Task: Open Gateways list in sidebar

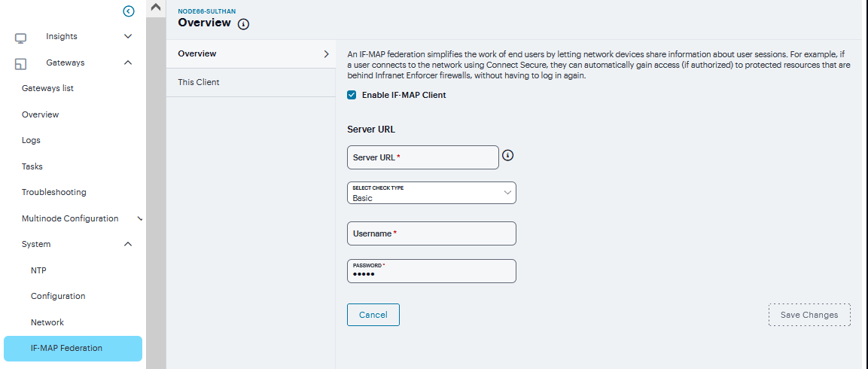Action: tap(47, 88)
